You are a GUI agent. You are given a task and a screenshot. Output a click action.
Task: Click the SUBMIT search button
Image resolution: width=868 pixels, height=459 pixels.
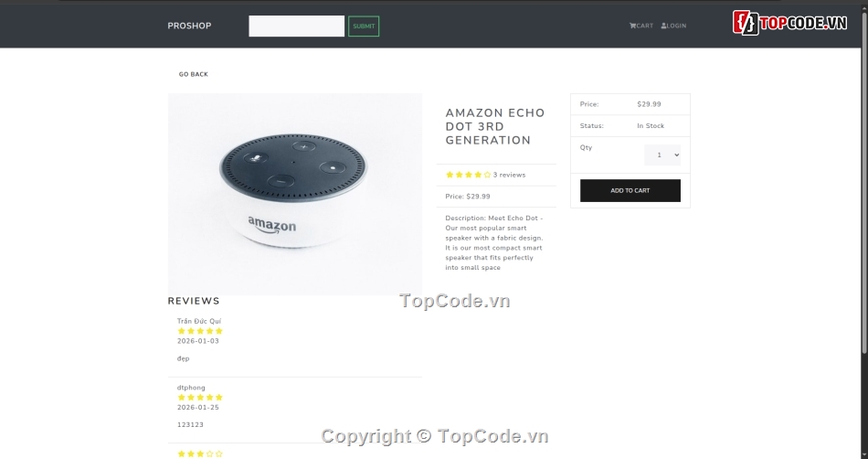(x=364, y=26)
